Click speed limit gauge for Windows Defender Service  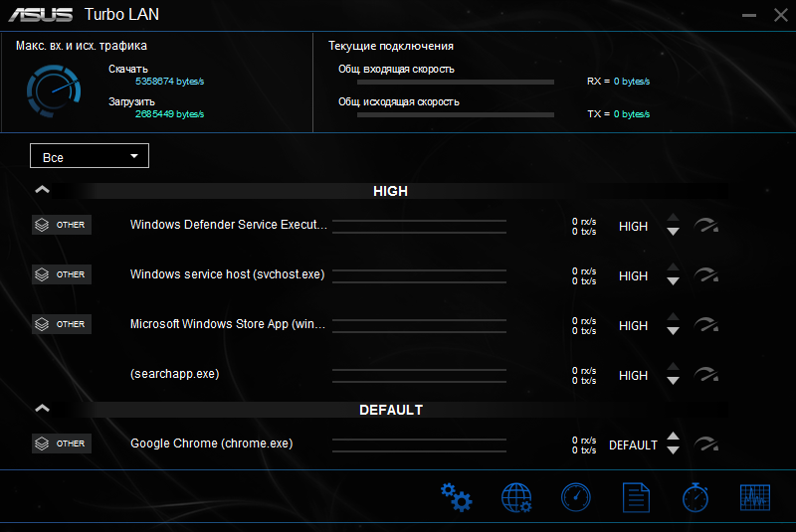pyautogui.click(x=706, y=225)
